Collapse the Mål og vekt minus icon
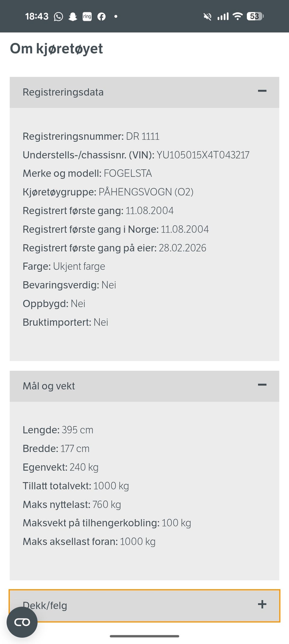This screenshot has width=289, height=644. 262,385
